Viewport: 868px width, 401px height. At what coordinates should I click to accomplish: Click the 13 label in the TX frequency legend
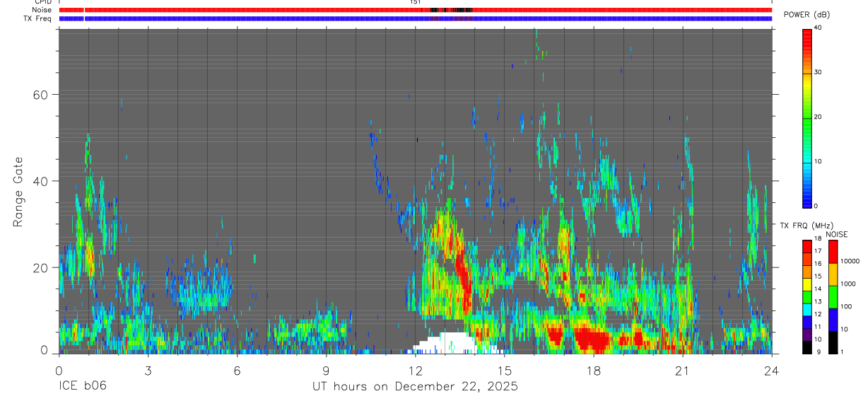[x=818, y=301]
